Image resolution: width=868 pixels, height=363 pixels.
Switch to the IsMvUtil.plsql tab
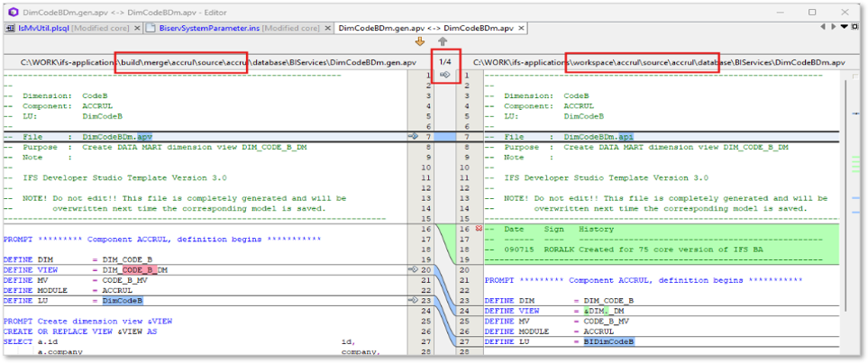pyautogui.click(x=74, y=28)
